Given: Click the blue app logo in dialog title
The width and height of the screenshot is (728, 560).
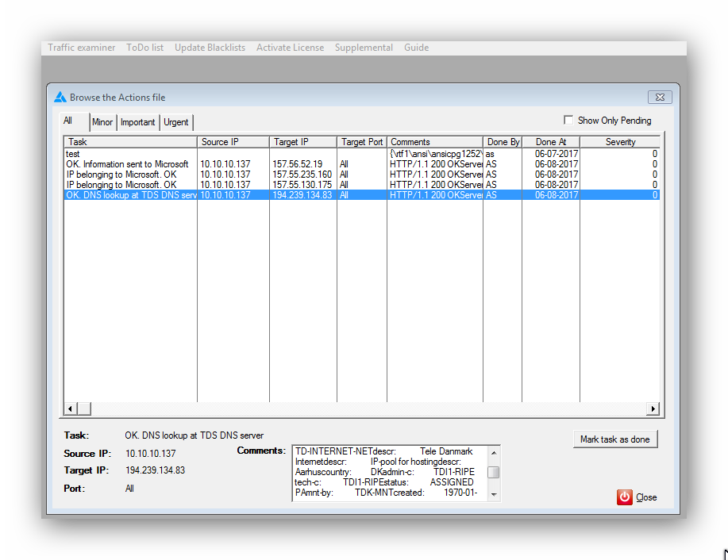Looking at the screenshot, I should point(60,97).
